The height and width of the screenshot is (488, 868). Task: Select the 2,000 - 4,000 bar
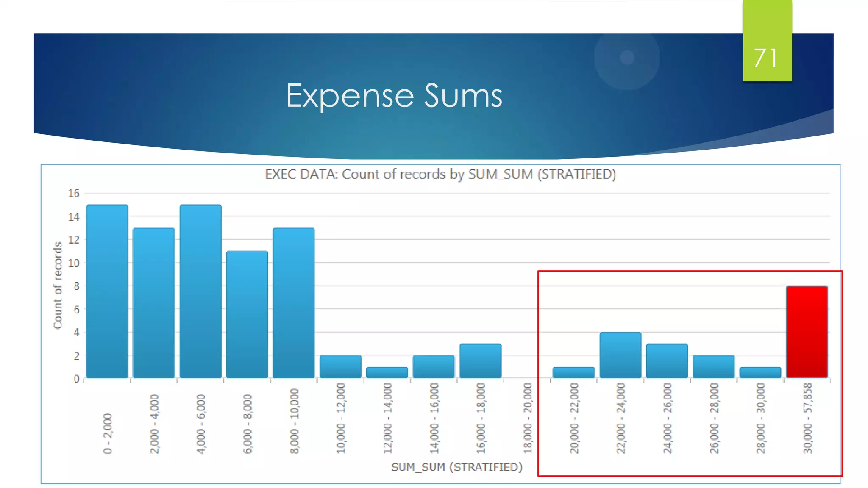[154, 303]
